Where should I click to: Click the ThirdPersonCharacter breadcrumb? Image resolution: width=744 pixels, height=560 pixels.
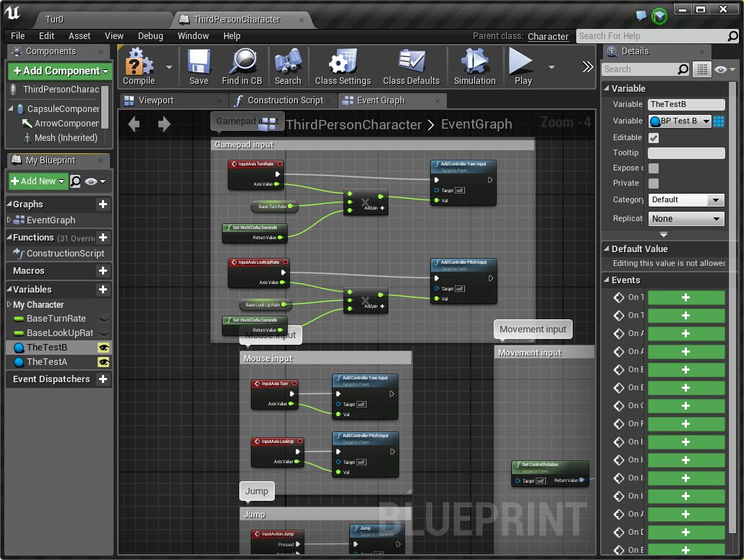354,125
